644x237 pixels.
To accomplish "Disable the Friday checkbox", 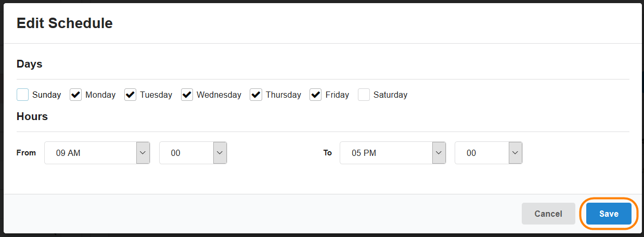I will click(316, 95).
